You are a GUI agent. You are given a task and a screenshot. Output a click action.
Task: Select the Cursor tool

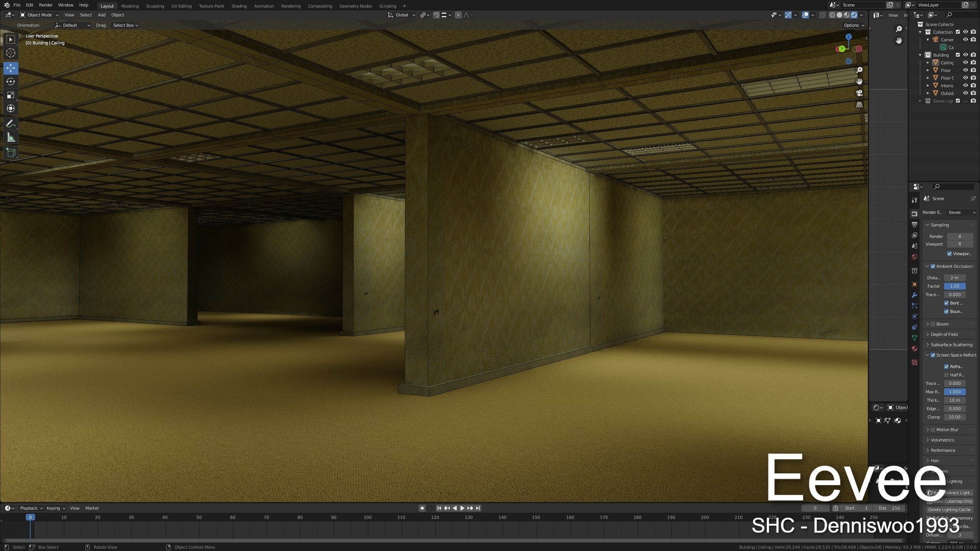(x=11, y=53)
